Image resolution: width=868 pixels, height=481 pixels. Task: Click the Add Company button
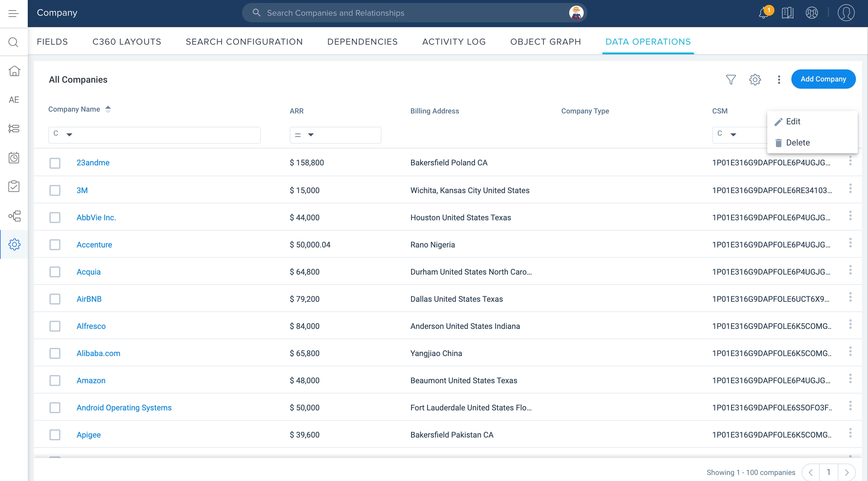pyautogui.click(x=823, y=79)
